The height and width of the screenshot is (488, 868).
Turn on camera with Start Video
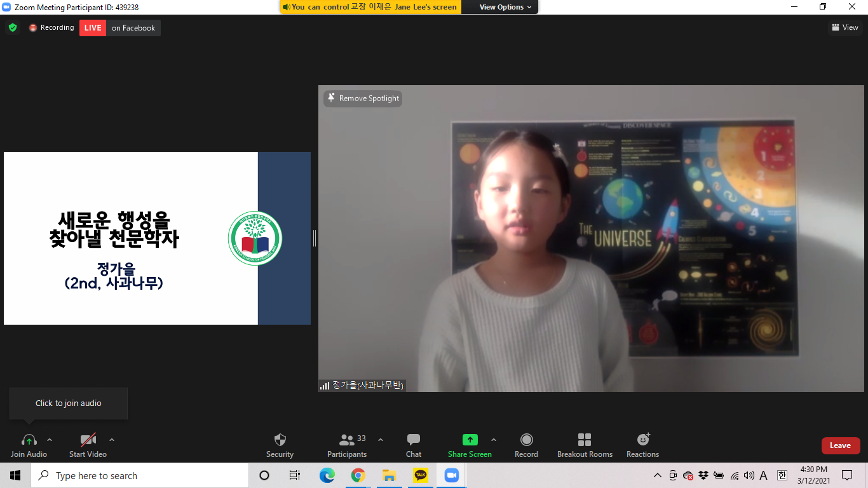(x=88, y=440)
